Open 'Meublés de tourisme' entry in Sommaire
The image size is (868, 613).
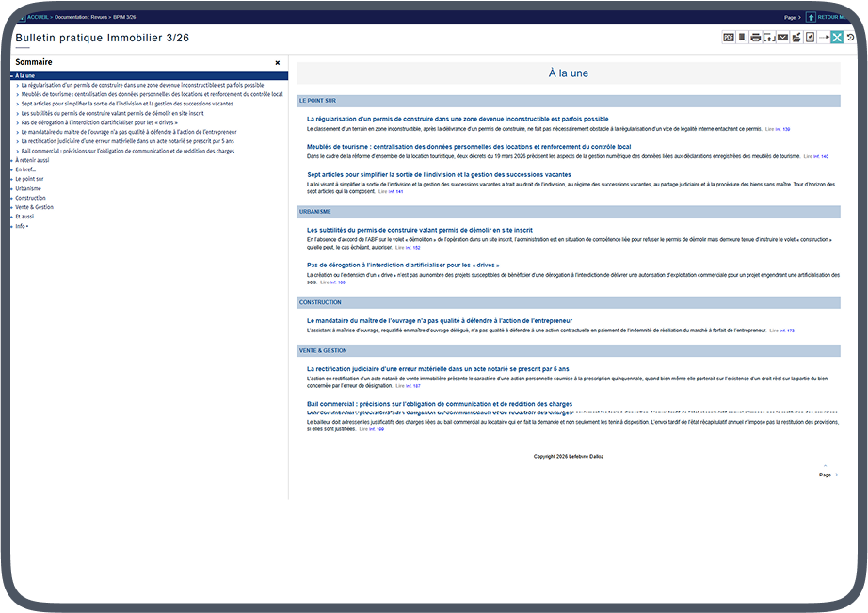[x=152, y=95]
